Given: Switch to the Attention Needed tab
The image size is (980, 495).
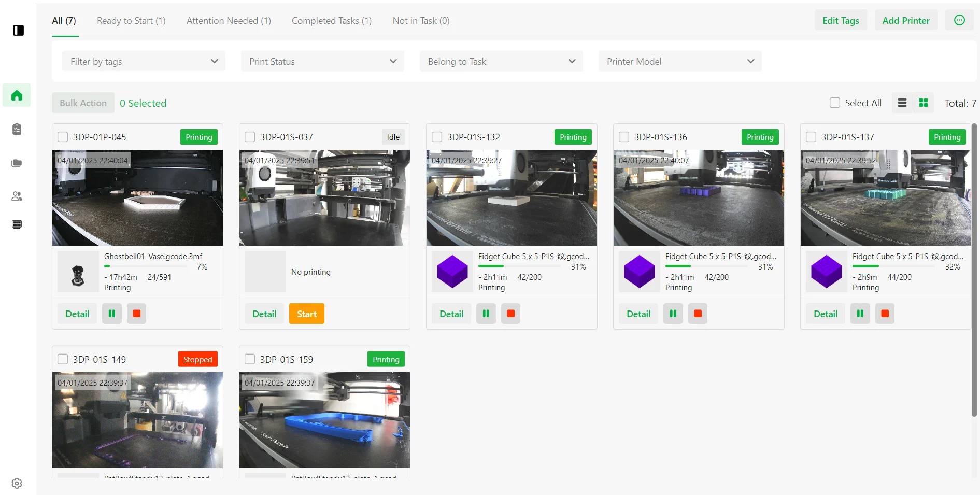Looking at the screenshot, I should click(228, 21).
